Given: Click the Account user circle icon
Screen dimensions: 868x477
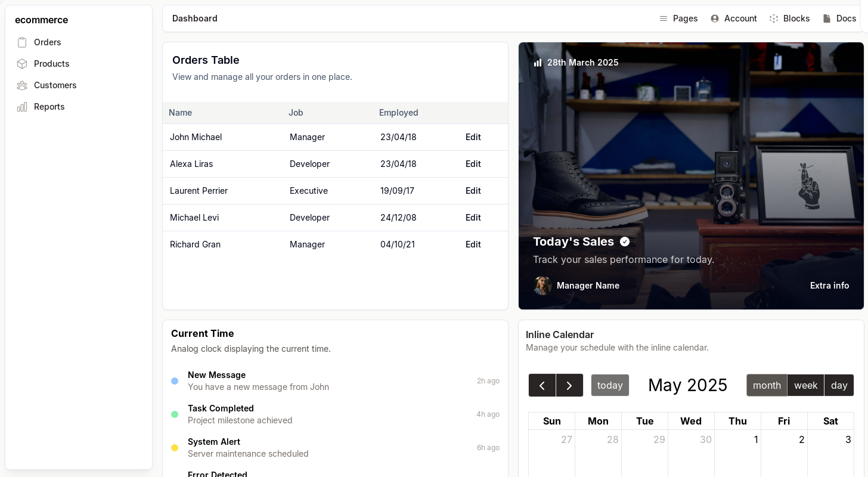Looking at the screenshot, I should [x=715, y=18].
